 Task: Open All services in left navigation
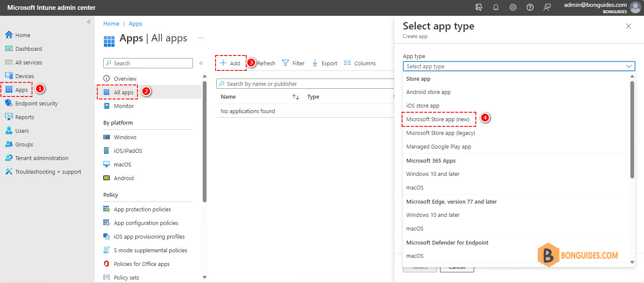[29, 62]
